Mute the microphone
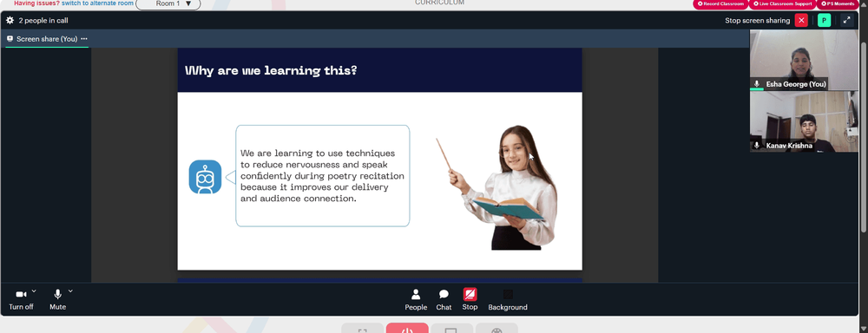Viewport: 868px width, 333px height. tap(57, 299)
